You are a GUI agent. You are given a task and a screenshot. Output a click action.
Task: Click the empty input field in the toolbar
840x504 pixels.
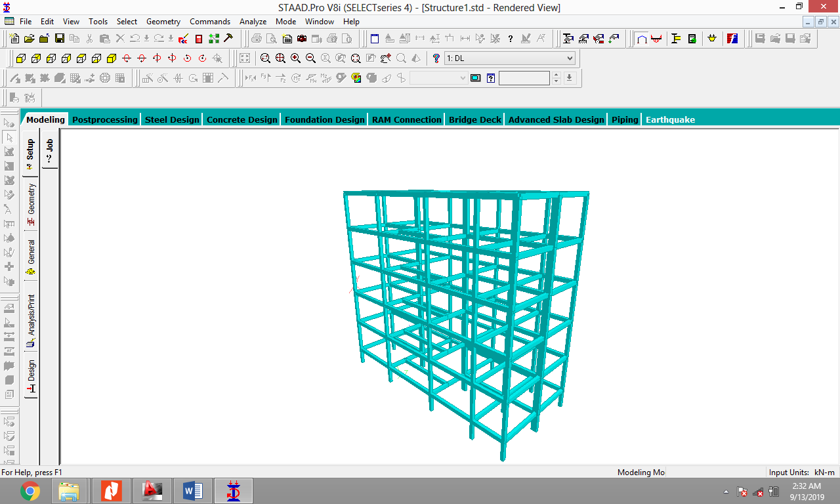point(524,78)
